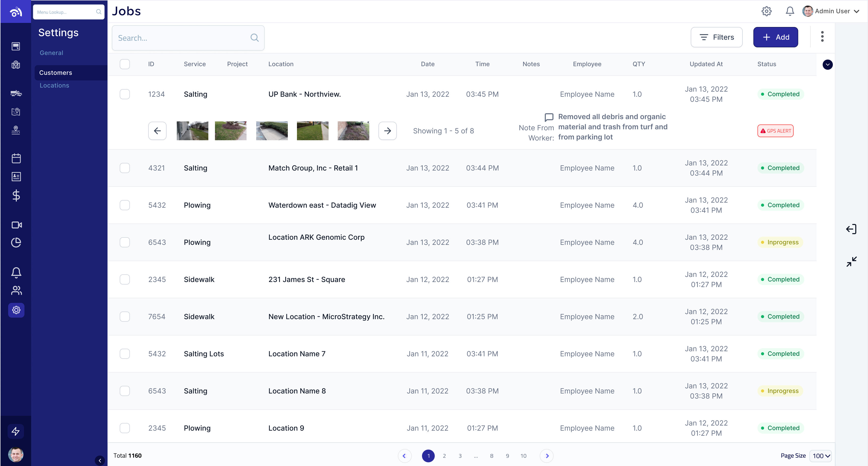Screen dimensions: 868x466
Task: Check the box for 231 James St job
Action: (125, 279)
